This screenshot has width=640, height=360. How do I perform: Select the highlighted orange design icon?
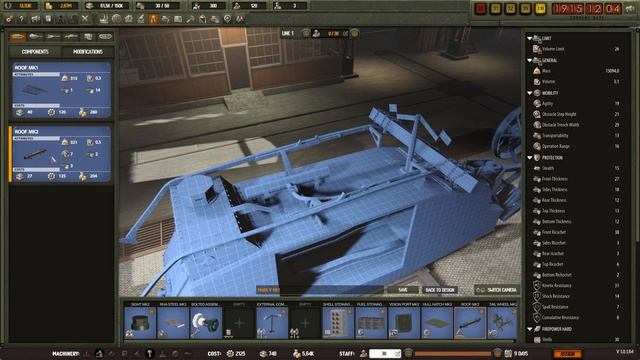[x=153, y=19]
